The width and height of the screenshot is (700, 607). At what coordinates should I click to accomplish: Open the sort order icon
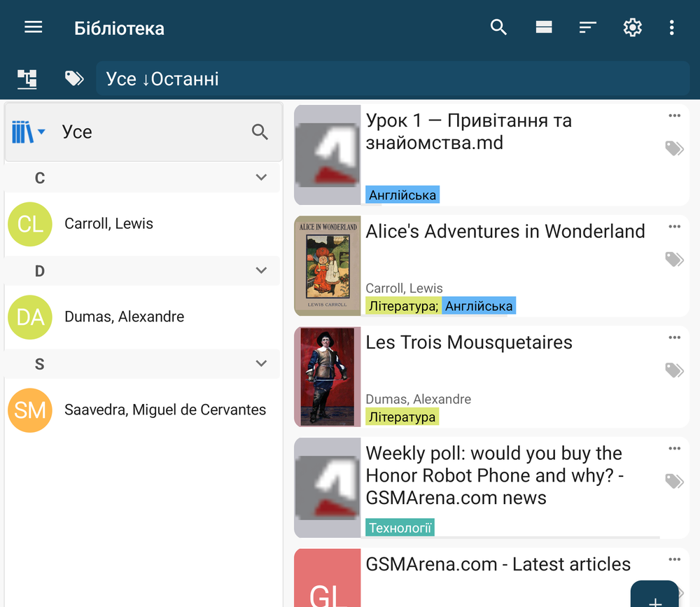(587, 28)
